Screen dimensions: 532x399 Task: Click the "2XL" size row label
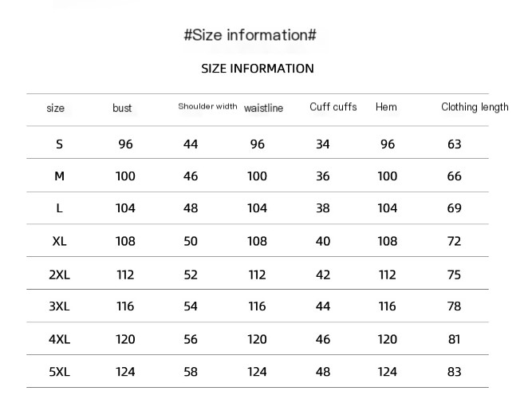[59, 275]
